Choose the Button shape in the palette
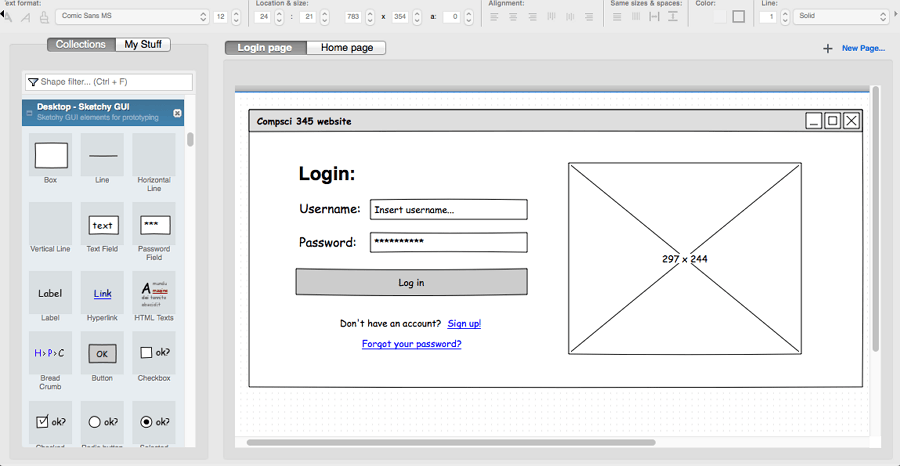900x466 pixels. coord(103,353)
